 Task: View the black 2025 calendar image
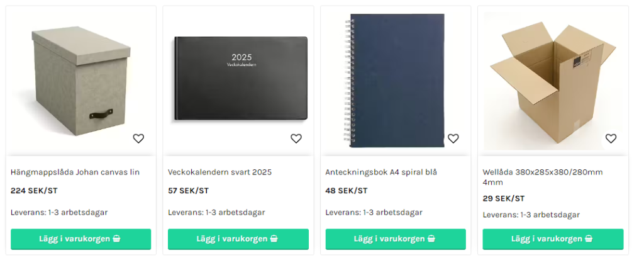coord(241,78)
